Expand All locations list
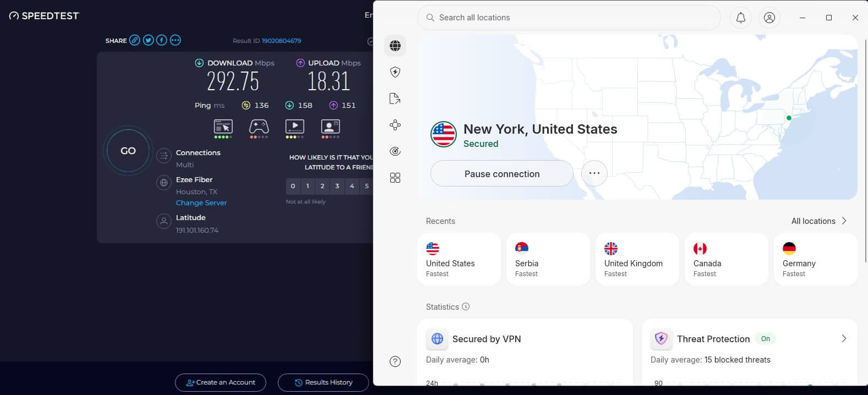868x395 pixels. [x=819, y=221]
